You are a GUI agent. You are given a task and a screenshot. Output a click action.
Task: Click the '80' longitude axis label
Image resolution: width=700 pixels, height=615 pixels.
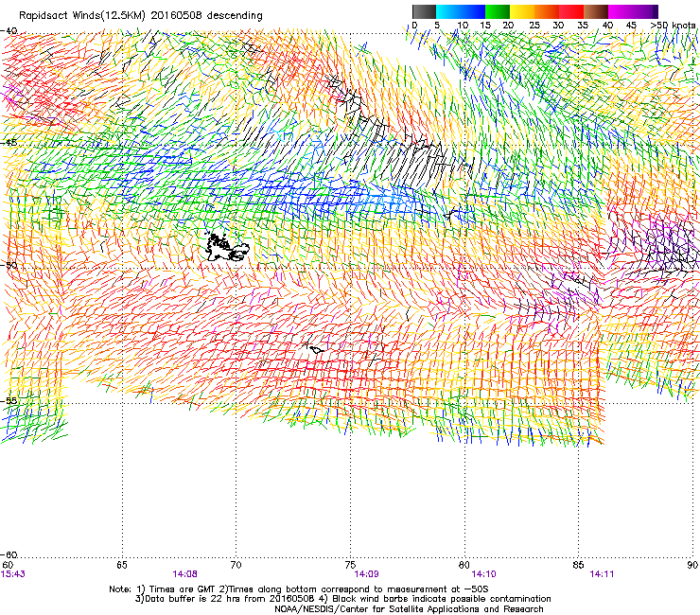click(x=464, y=565)
